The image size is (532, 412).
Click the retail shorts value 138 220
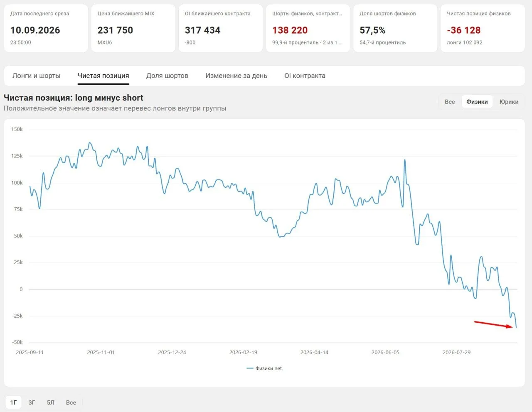click(x=290, y=30)
